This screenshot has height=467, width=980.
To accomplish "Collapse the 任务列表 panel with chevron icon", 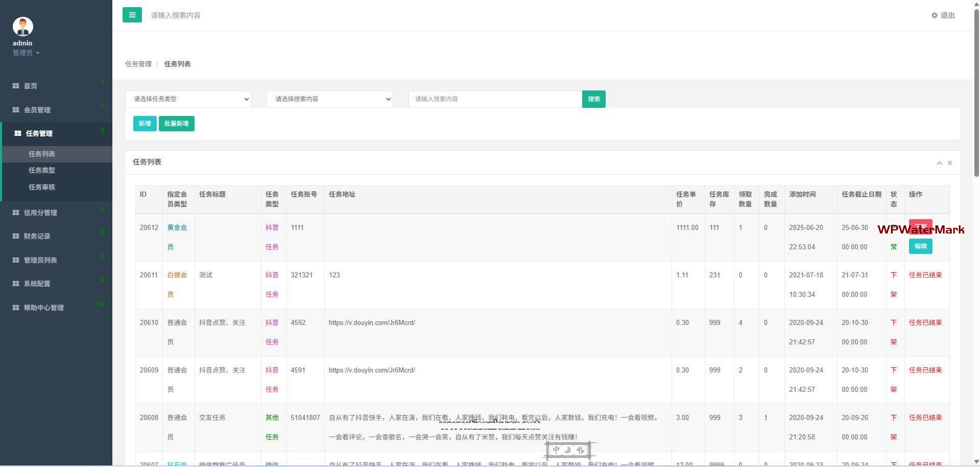I will [939, 163].
